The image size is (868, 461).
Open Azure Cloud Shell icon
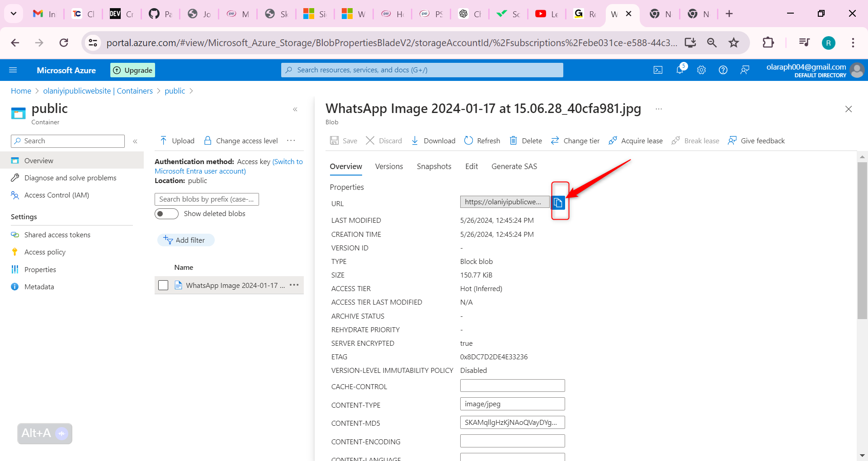658,70
